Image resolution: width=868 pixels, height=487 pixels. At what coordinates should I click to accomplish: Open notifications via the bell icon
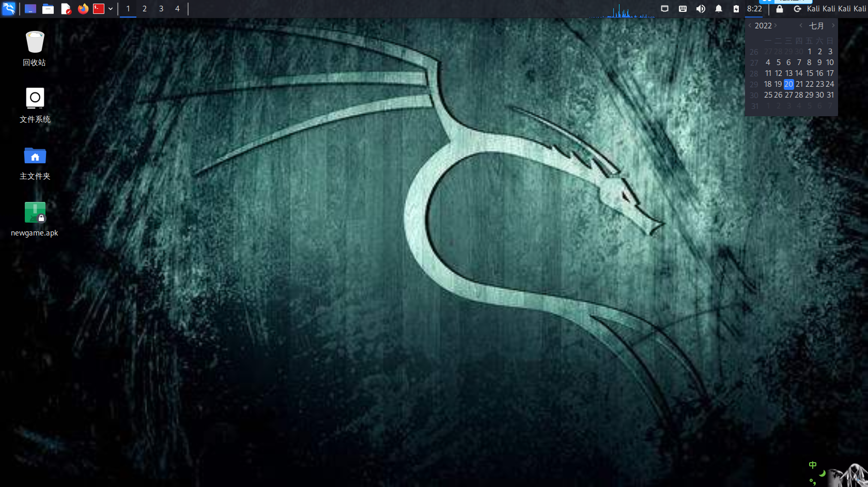tap(719, 9)
